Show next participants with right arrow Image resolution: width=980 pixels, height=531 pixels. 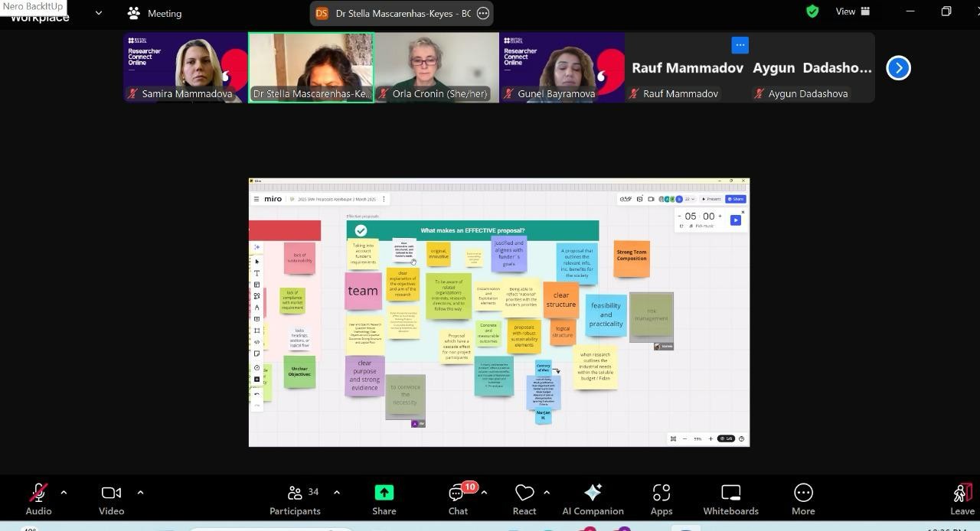click(898, 68)
